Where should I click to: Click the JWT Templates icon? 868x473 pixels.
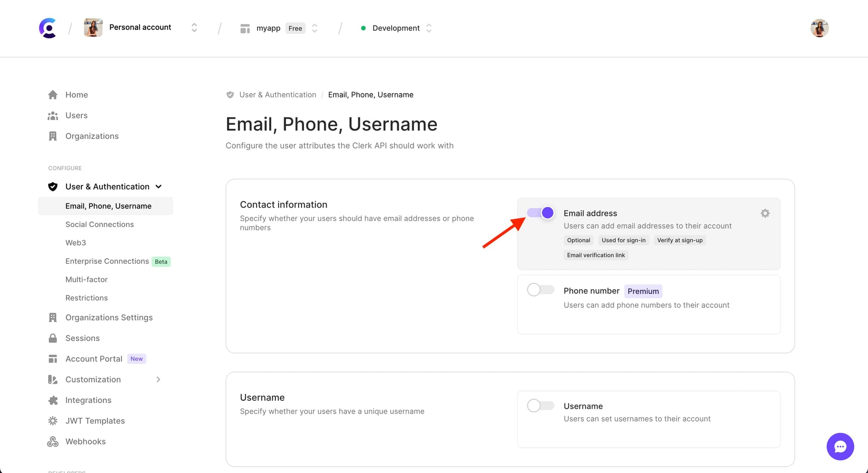click(53, 420)
